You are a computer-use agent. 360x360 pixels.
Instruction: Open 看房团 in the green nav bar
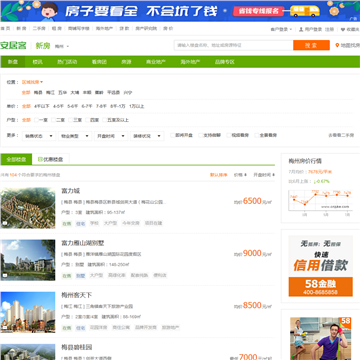pos(99,62)
